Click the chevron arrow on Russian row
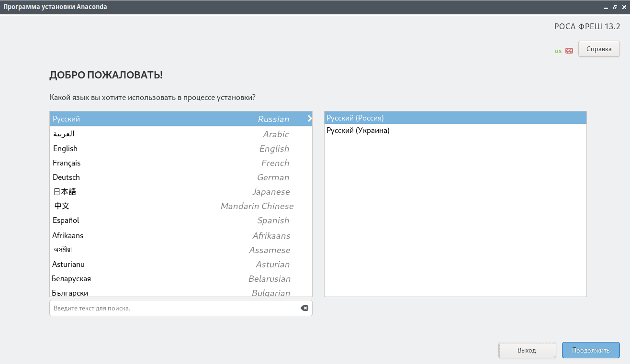Image resolution: width=630 pixels, height=364 pixels. (x=310, y=118)
